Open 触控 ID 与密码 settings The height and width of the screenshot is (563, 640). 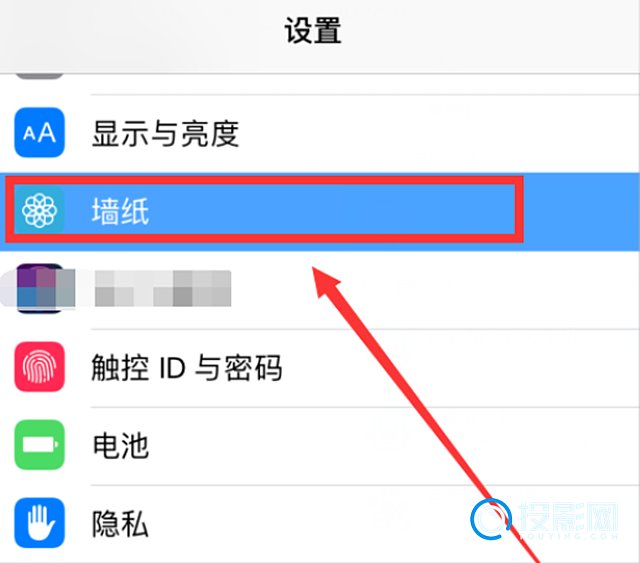[x=320, y=368]
